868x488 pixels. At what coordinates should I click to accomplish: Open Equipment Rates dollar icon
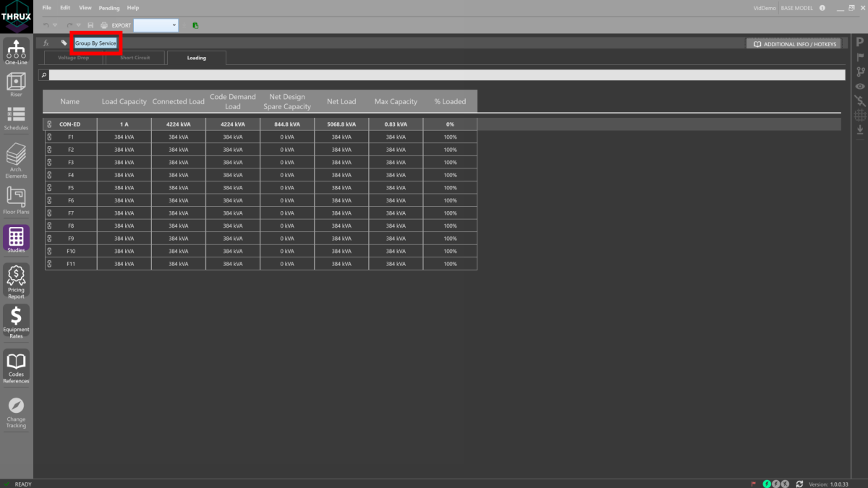tap(16, 321)
